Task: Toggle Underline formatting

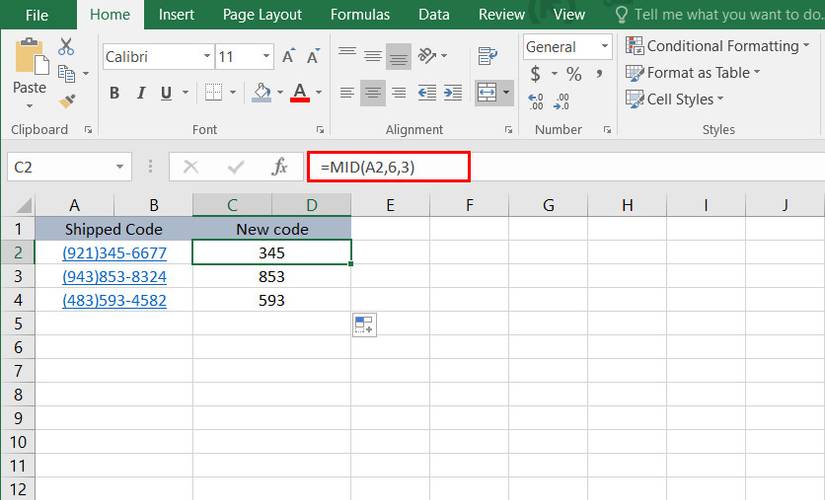Action: pyautogui.click(x=166, y=93)
